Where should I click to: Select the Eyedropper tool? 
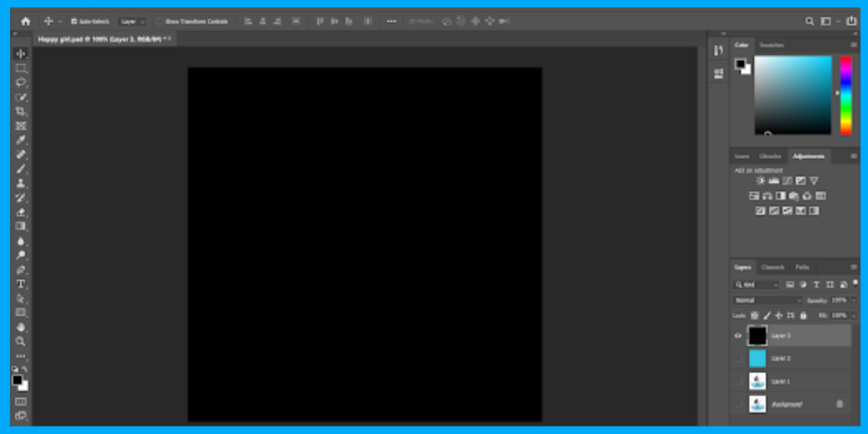click(x=20, y=140)
